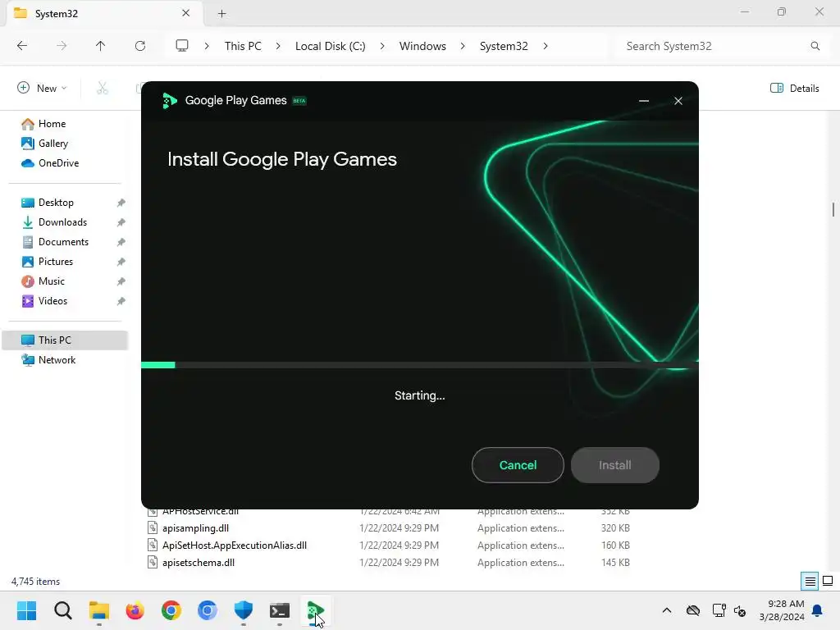Open Chromium from taskbar
This screenshot has width=840, height=630.
pos(208,610)
